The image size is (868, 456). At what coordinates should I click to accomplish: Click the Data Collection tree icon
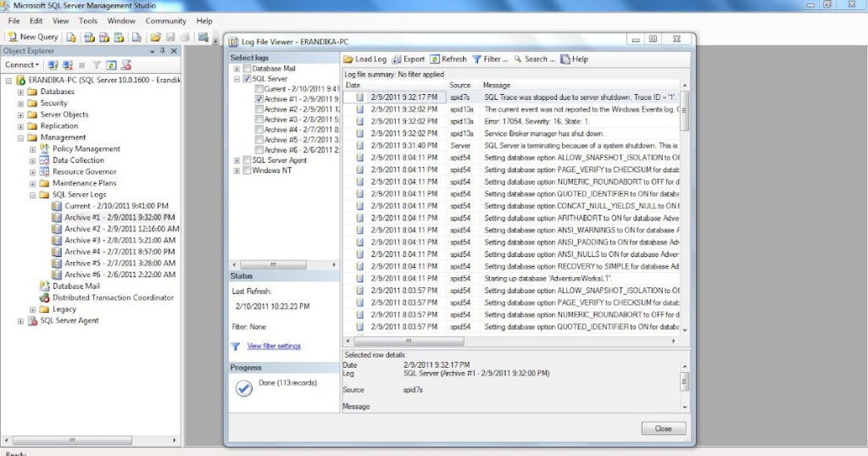(x=44, y=160)
